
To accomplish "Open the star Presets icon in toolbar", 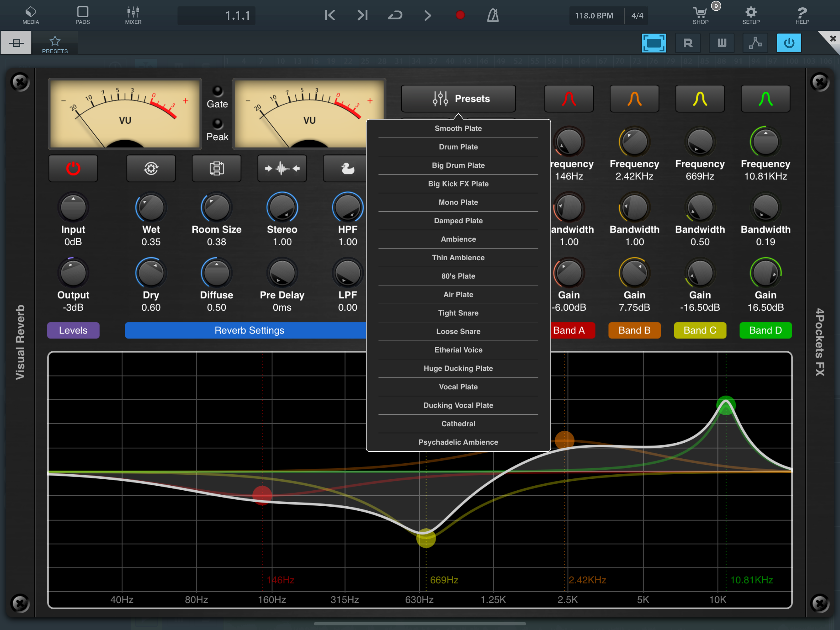I will (55, 44).
